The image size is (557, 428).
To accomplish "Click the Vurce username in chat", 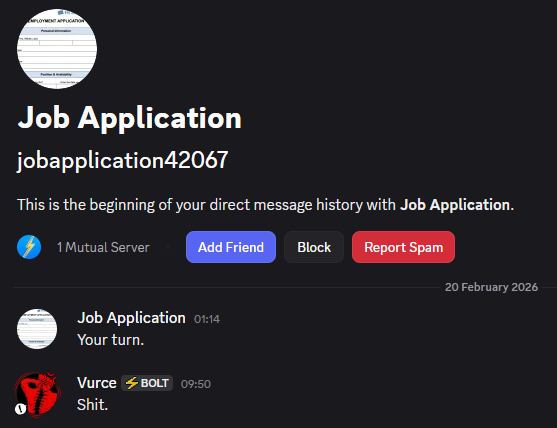I will [x=97, y=383].
